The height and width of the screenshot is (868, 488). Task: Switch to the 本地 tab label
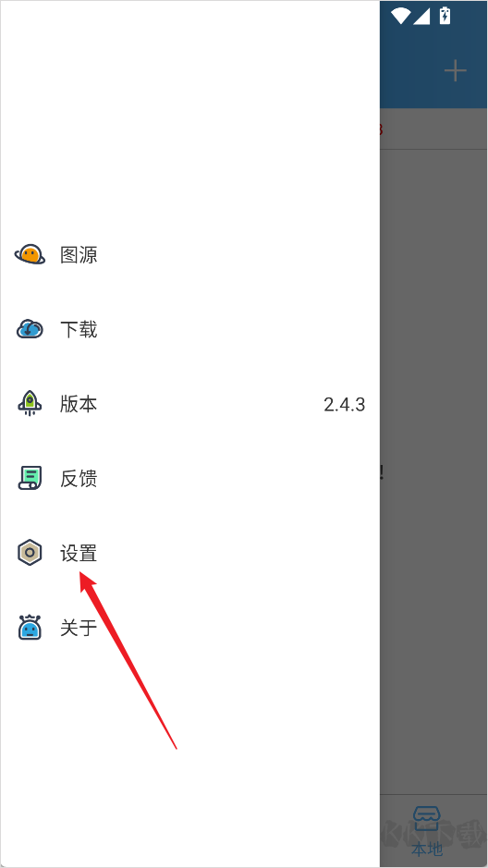pyautogui.click(x=427, y=850)
